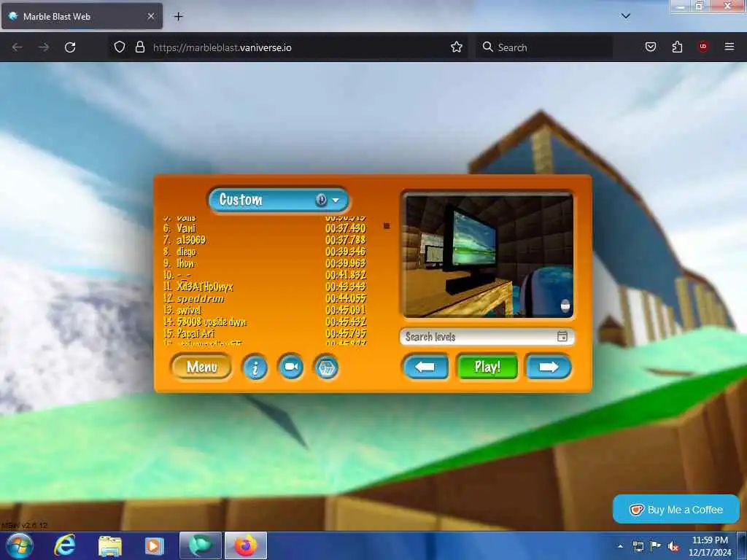Select leaderboard entry Vani
Image resolution: width=747 pixels, height=560 pixels.
[x=186, y=228]
